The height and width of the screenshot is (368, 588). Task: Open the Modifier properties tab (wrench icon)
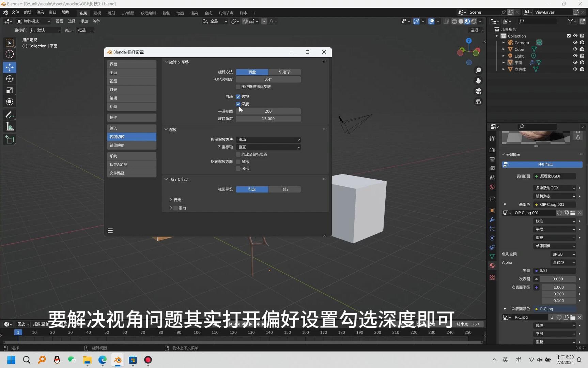(492, 220)
